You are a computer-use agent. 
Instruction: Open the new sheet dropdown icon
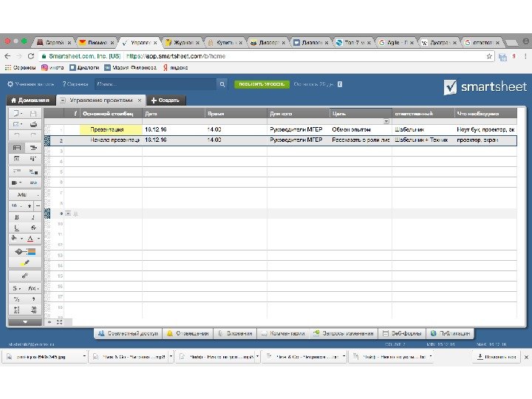coord(16,113)
